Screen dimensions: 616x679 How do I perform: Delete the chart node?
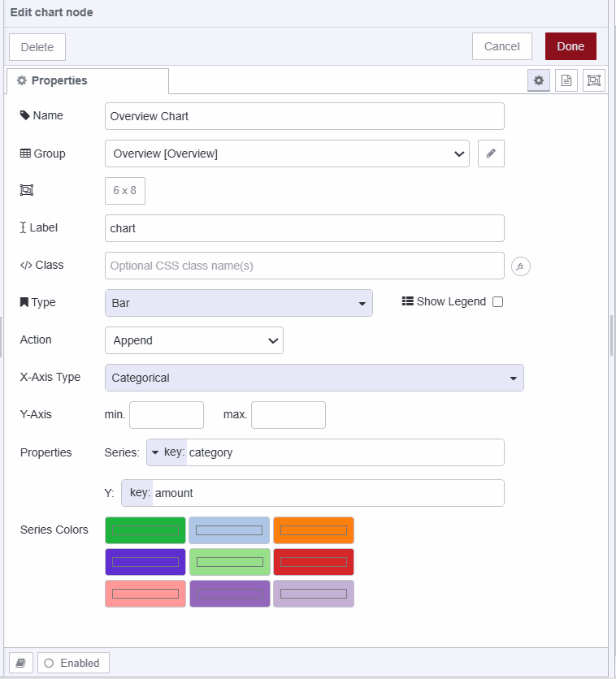coord(37,46)
